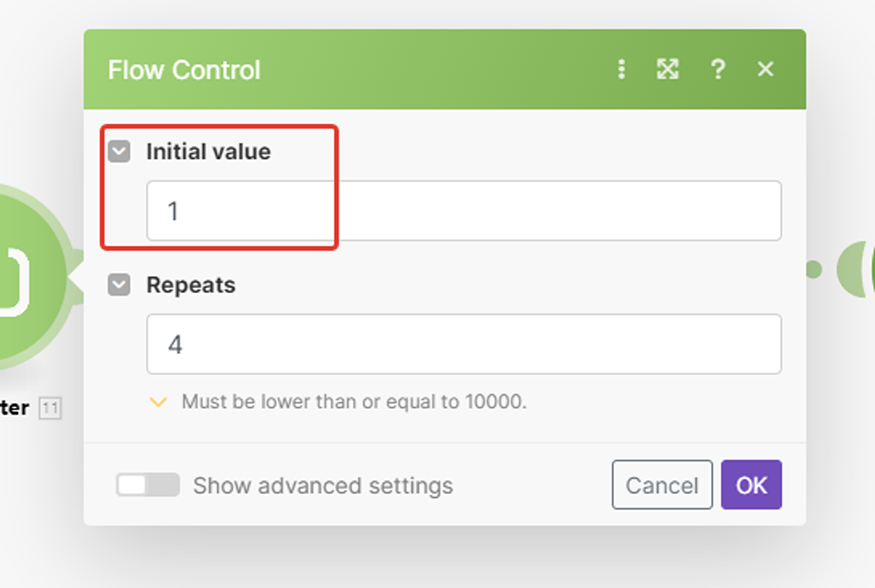Focus the Initial value input field
Screen dimensions: 875x588
point(464,211)
